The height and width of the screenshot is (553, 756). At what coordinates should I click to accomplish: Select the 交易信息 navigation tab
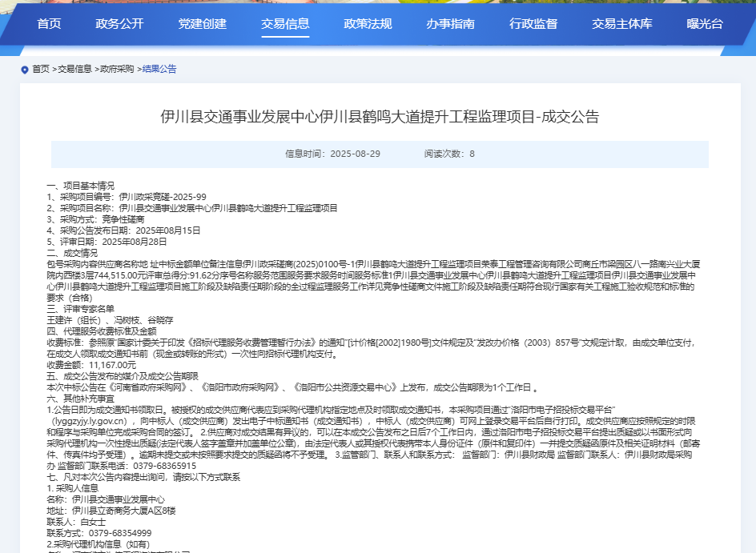point(285,23)
